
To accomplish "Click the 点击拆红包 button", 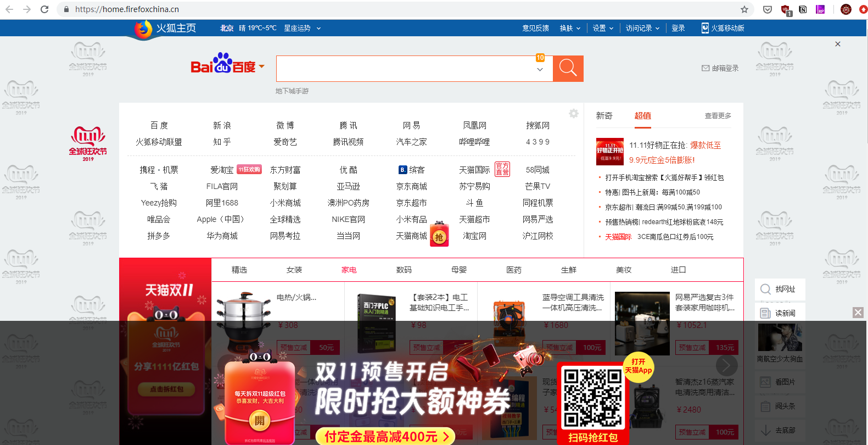I will click(x=167, y=389).
